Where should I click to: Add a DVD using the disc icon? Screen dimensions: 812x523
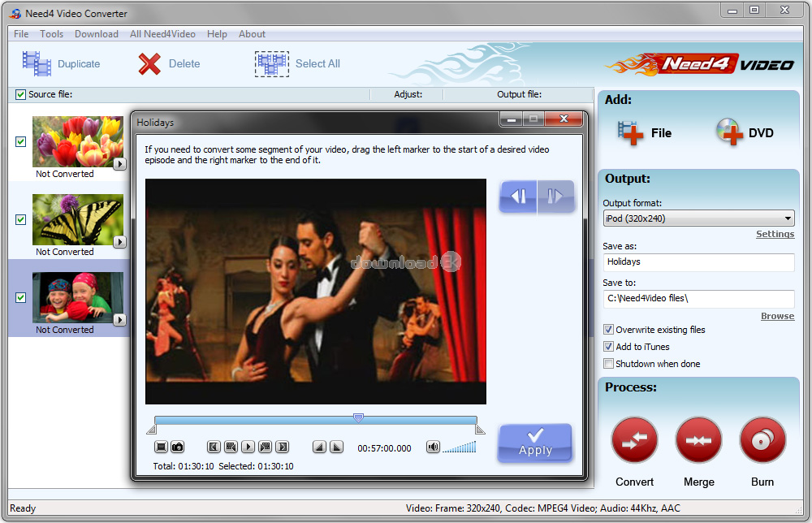point(729,132)
